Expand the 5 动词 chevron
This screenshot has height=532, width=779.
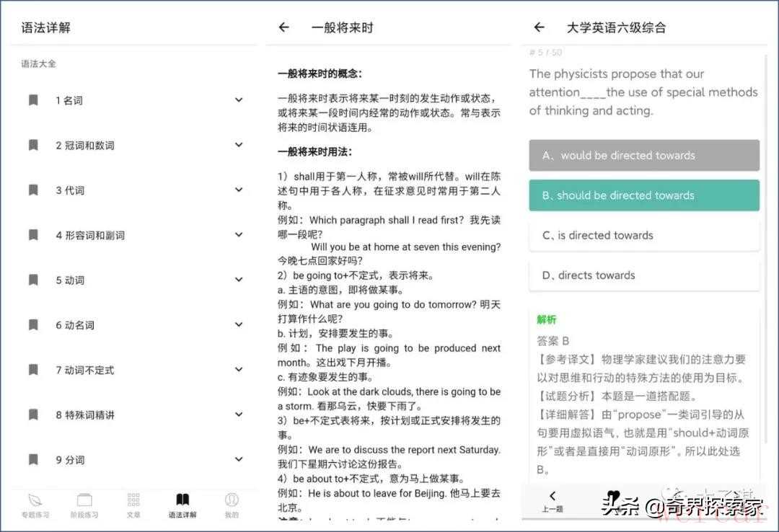(239, 280)
